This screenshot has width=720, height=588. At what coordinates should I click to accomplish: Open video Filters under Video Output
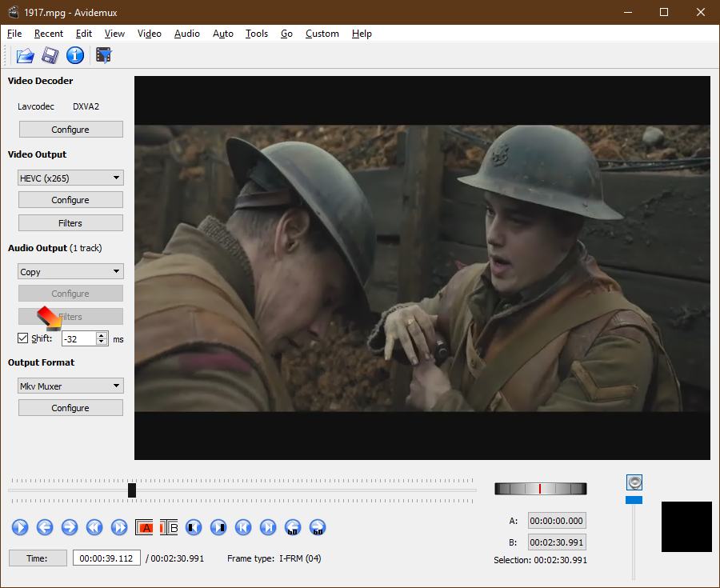pos(70,223)
